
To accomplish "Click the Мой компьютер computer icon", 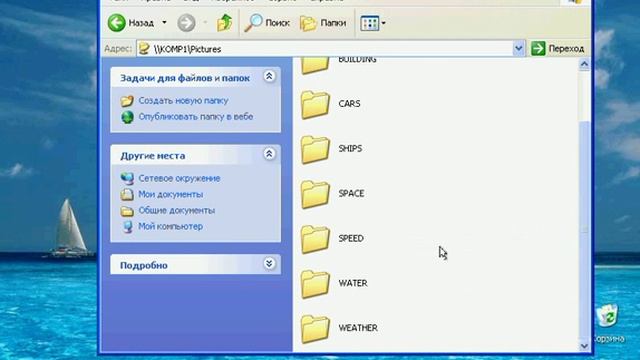I will point(128,227).
